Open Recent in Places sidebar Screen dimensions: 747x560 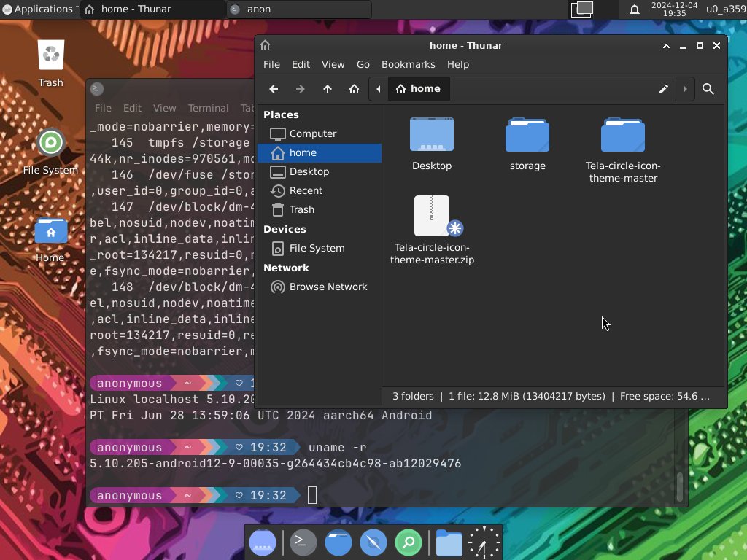coord(320,191)
